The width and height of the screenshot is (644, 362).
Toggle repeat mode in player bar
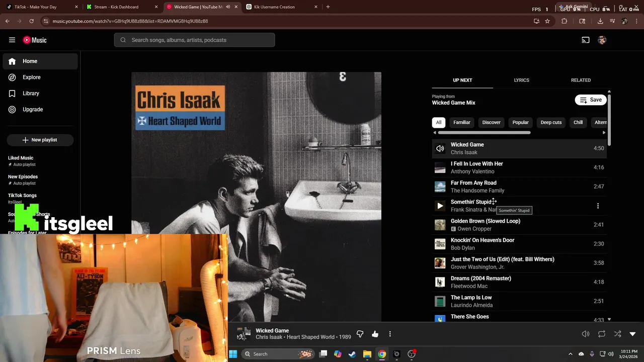point(602,334)
